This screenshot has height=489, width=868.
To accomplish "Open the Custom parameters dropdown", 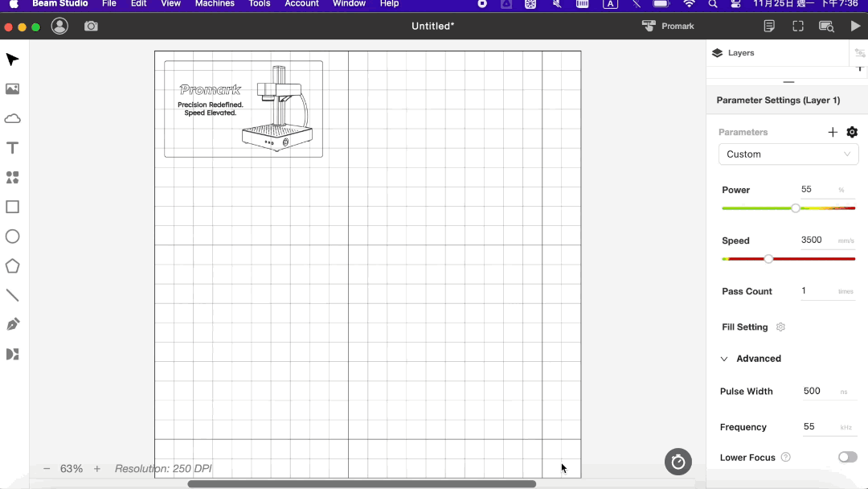I will (788, 154).
